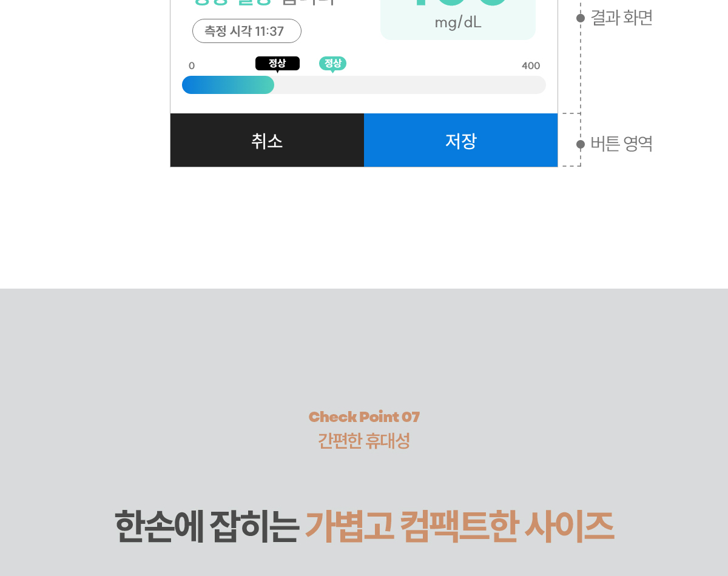Click the 0 minimum scale label

point(192,66)
